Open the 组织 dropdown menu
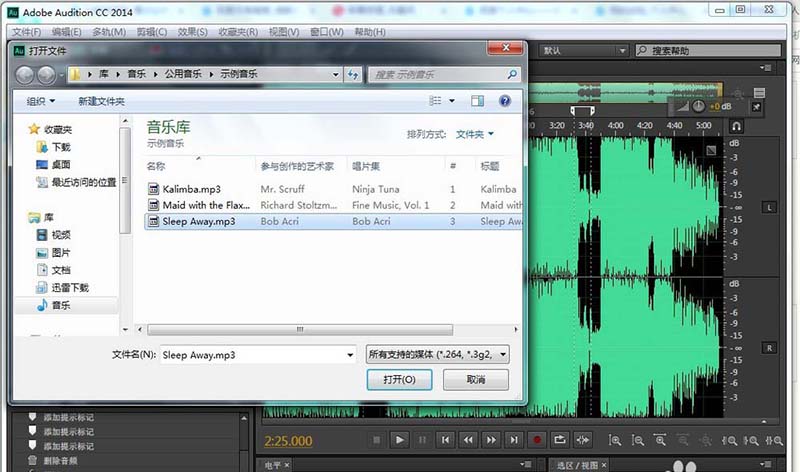The image size is (800, 472). point(41,101)
